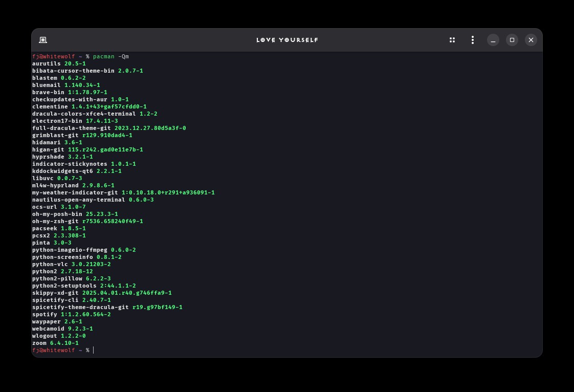Select the spotify package line
This screenshot has height=392, width=574.
[72, 314]
